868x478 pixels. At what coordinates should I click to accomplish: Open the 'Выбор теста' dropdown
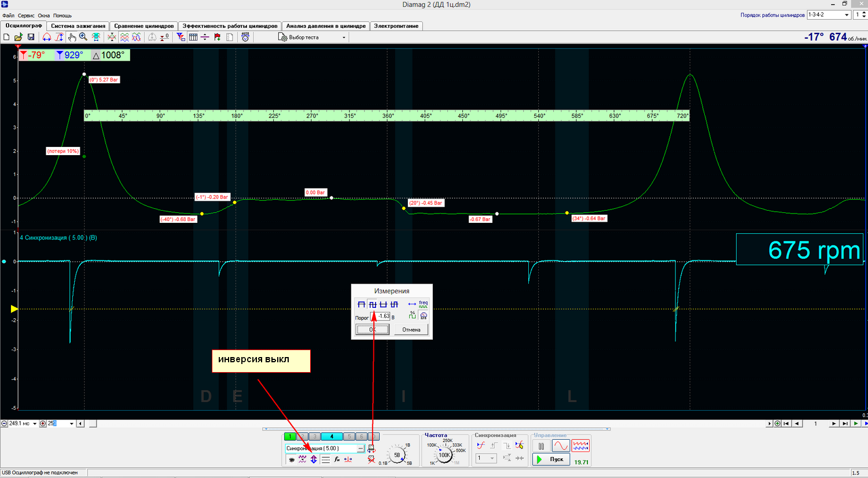pos(311,37)
